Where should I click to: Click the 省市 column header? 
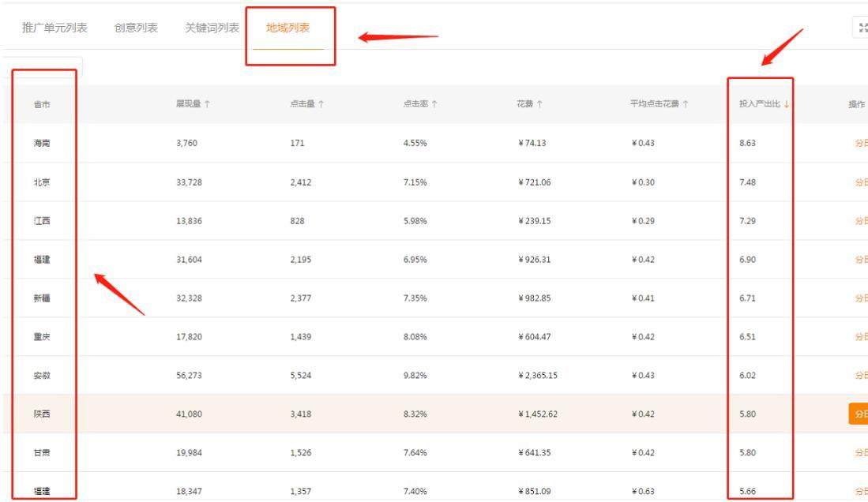pos(42,104)
